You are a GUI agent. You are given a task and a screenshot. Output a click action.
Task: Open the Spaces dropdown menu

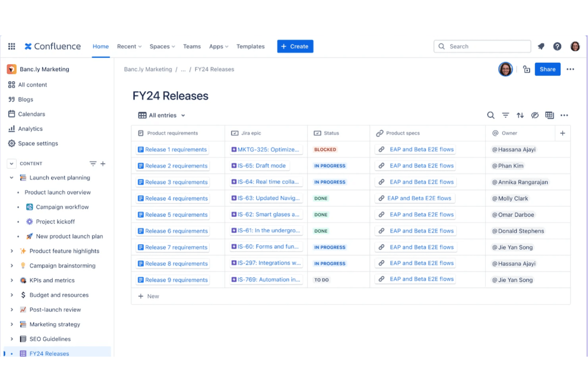[x=162, y=46]
